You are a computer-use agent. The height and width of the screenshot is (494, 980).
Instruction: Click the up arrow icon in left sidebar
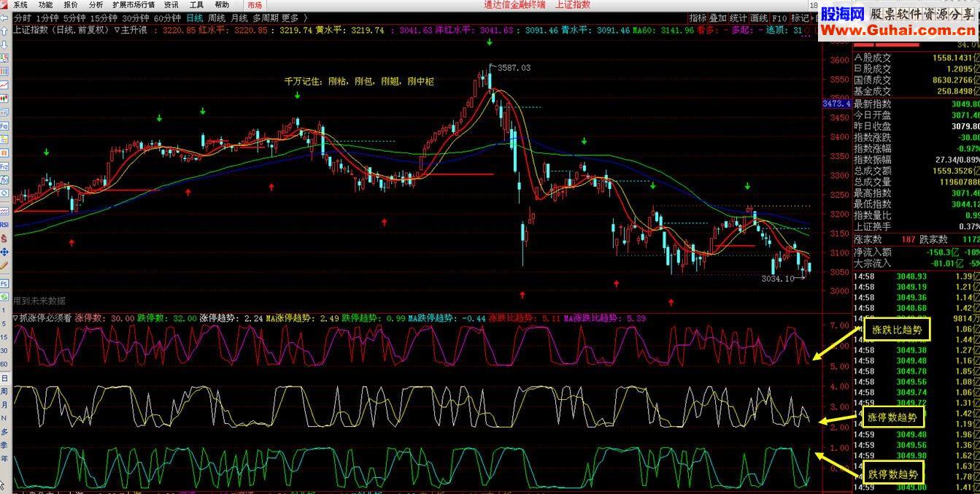tap(4, 31)
